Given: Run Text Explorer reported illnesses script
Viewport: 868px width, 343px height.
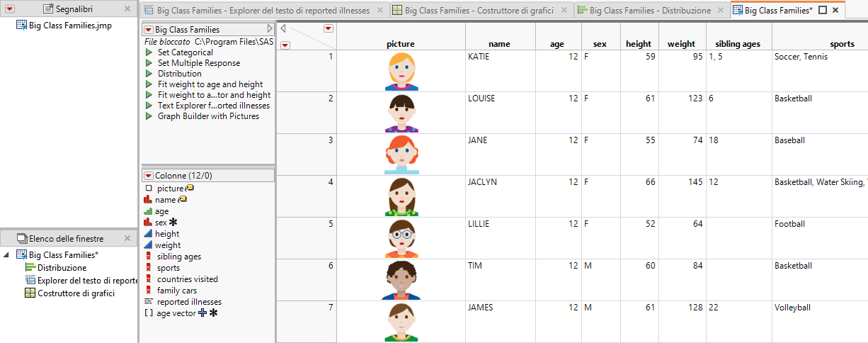Looking at the screenshot, I should point(149,106).
